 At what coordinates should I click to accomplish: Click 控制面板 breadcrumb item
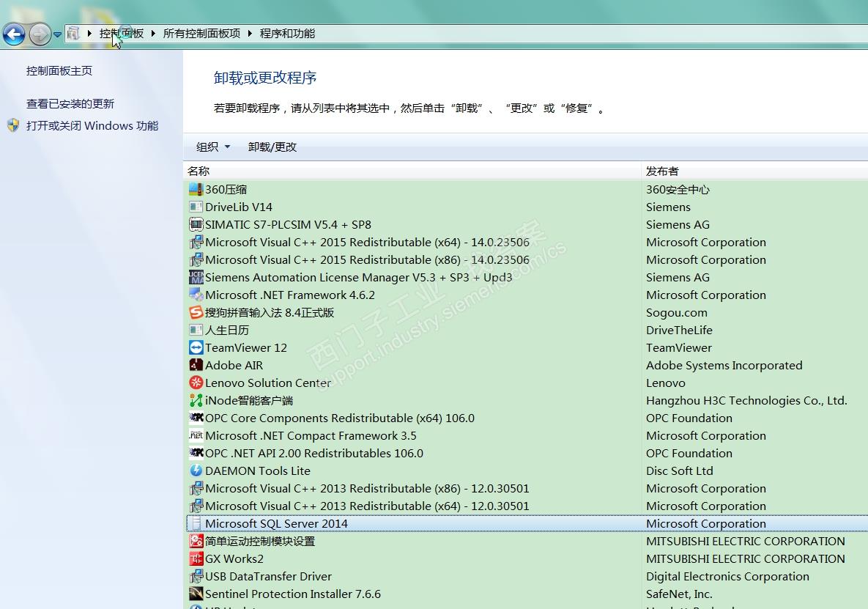pyautogui.click(x=122, y=34)
